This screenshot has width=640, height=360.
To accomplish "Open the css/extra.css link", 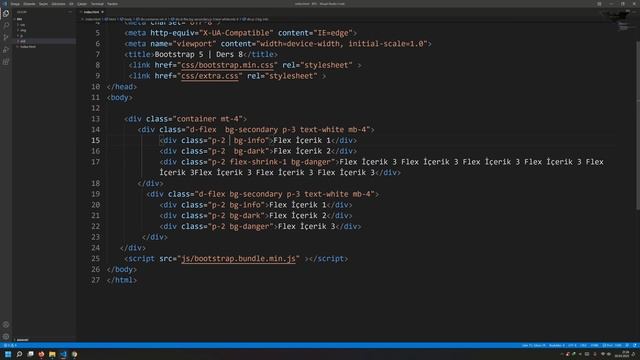I will point(210,76).
